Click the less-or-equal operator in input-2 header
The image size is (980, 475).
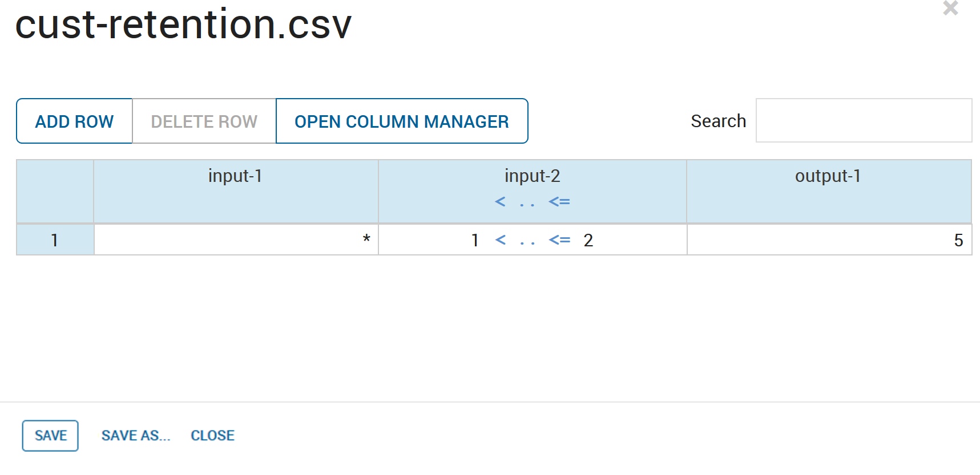(559, 201)
